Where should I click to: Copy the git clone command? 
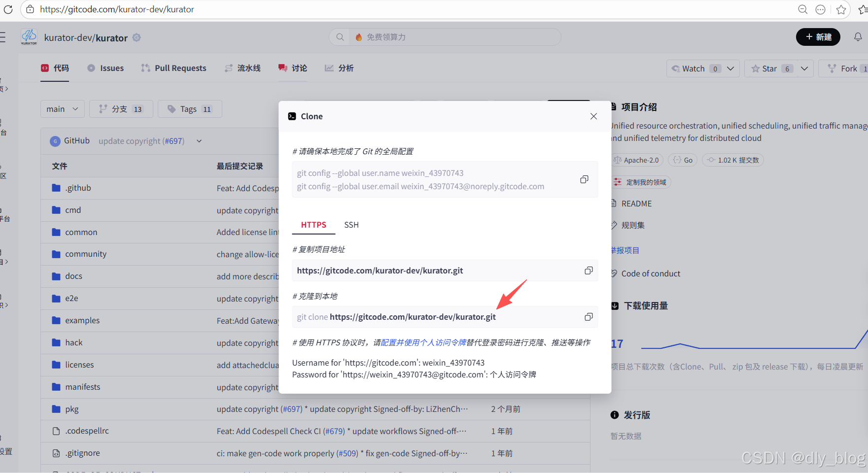(x=589, y=317)
